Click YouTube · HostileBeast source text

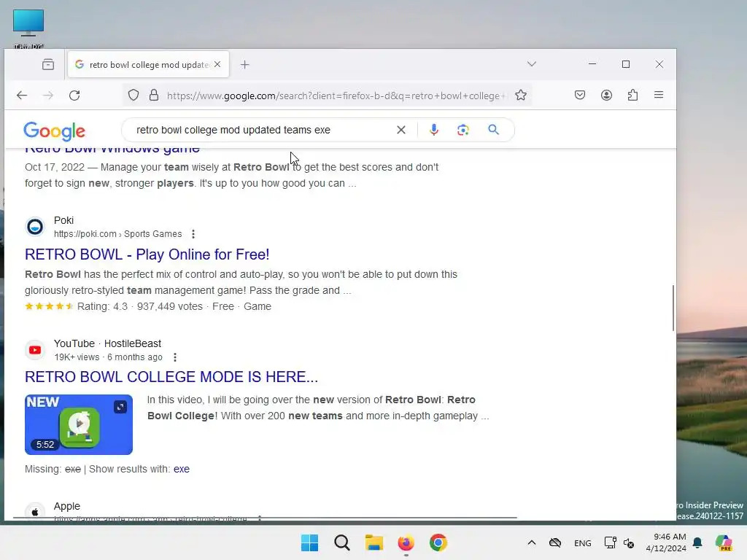pos(107,343)
